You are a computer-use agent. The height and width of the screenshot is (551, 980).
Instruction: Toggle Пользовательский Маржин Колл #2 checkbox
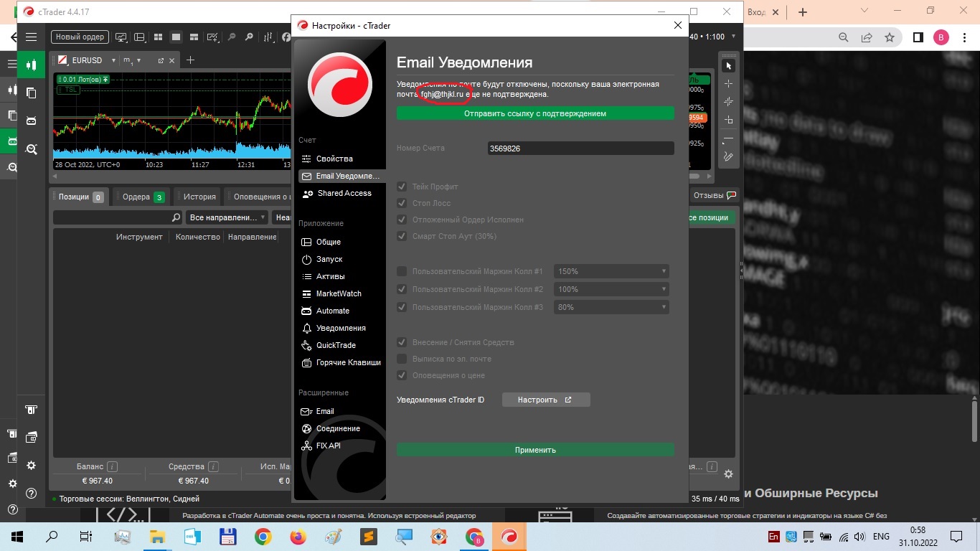pos(402,289)
